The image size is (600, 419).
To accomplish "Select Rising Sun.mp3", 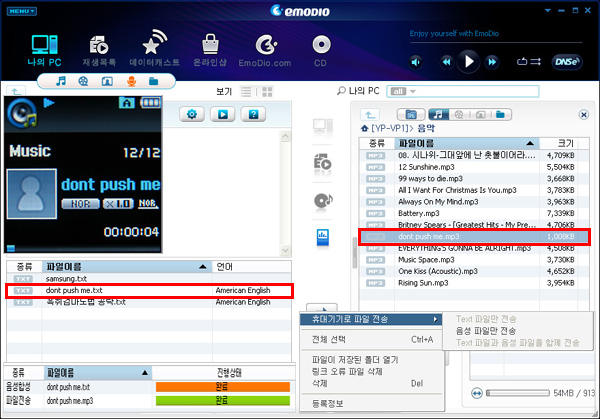I will pyautogui.click(x=474, y=283).
